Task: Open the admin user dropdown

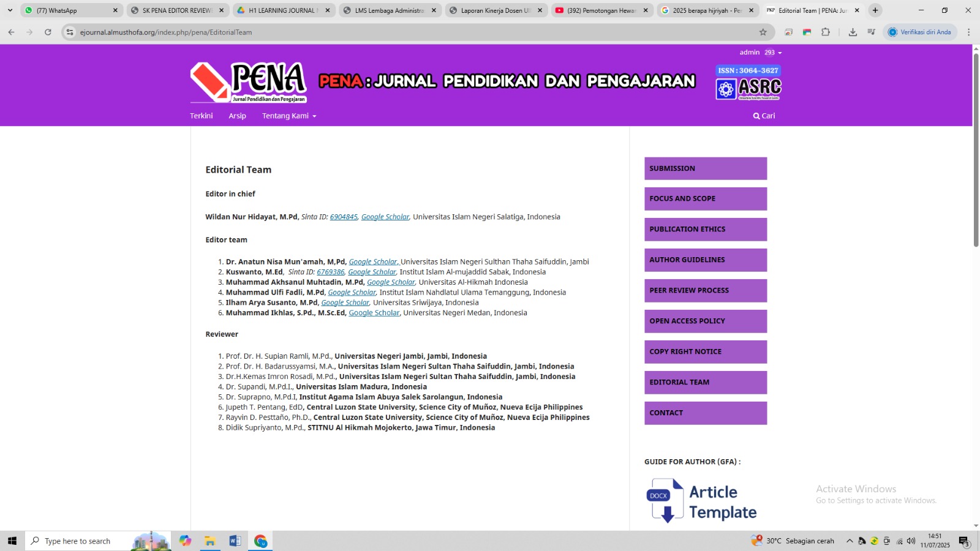Action: 760,53
